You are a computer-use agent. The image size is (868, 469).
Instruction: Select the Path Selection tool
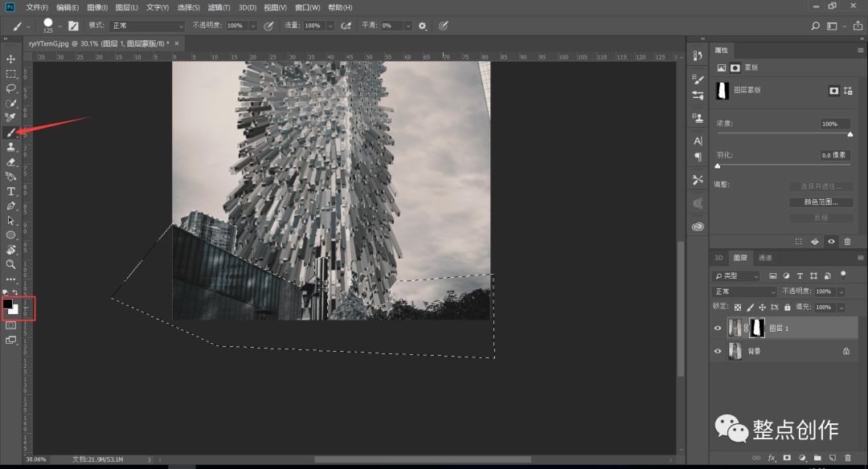click(10, 220)
